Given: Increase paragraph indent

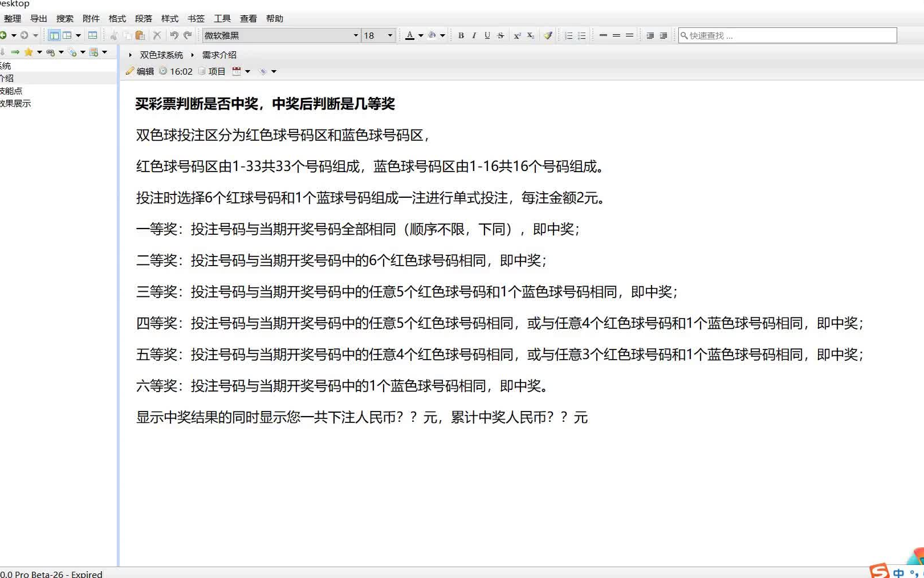Looking at the screenshot, I should coord(664,35).
